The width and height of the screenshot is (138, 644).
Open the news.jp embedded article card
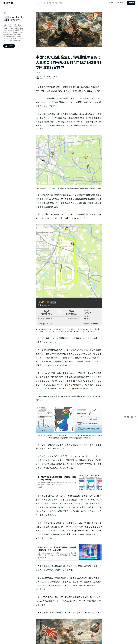coord(69,482)
